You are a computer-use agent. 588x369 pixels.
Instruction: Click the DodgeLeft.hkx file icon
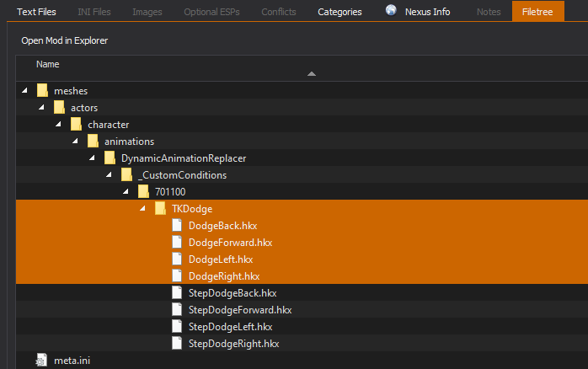(177, 259)
